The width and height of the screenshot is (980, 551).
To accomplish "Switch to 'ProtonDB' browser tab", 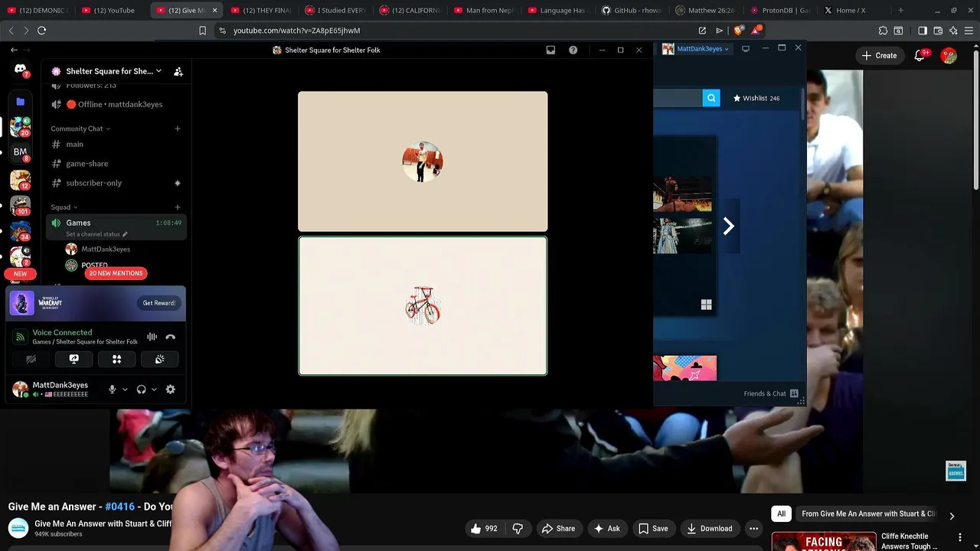I will click(781, 11).
